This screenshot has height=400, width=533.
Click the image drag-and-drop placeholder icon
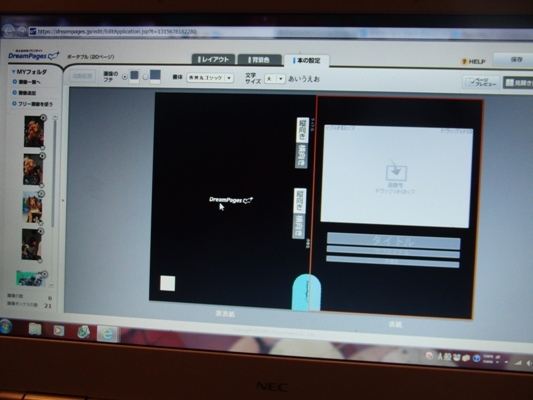click(x=396, y=172)
